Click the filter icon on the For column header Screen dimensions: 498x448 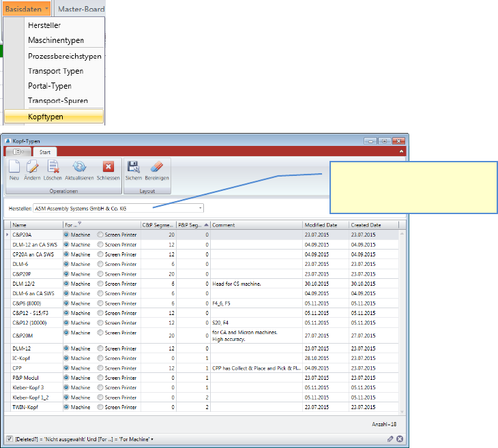(x=80, y=223)
